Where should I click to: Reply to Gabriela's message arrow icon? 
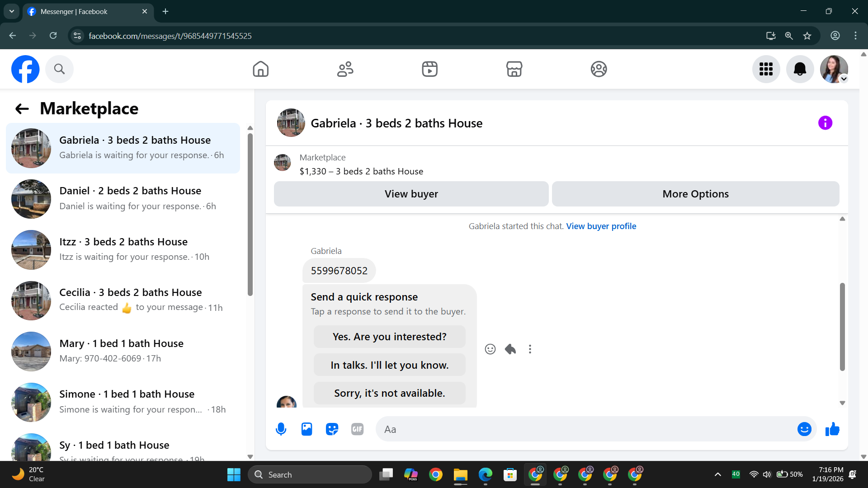(510, 349)
